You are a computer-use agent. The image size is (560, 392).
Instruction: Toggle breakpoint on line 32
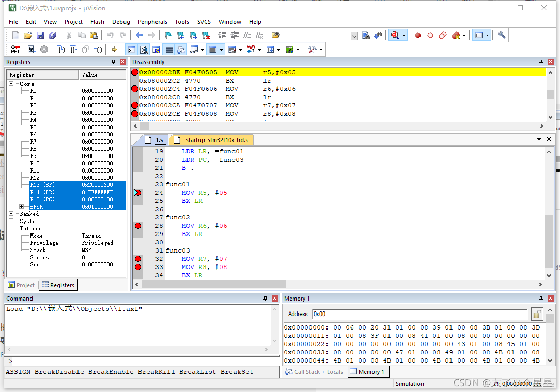click(138, 259)
